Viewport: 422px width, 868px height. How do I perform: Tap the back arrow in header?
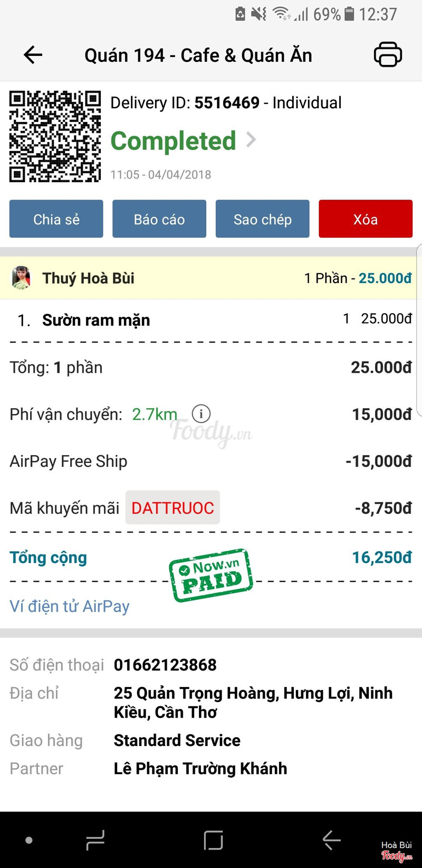pyautogui.click(x=33, y=55)
